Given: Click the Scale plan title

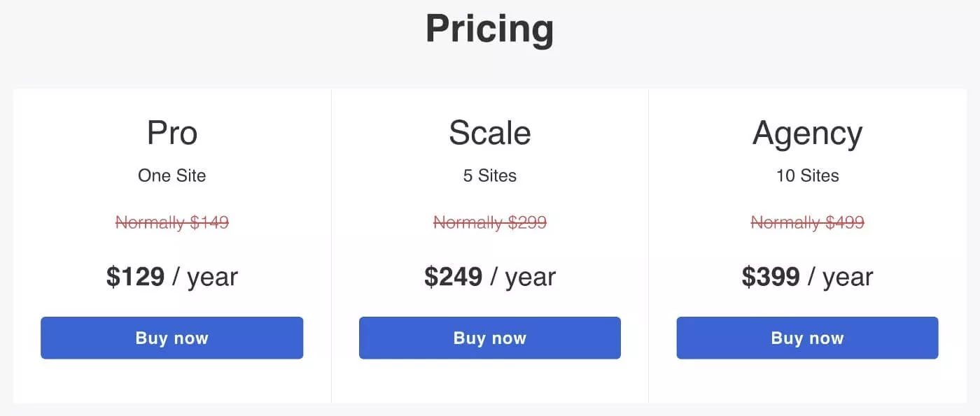Looking at the screenshot, I should [x=490, y=132].
